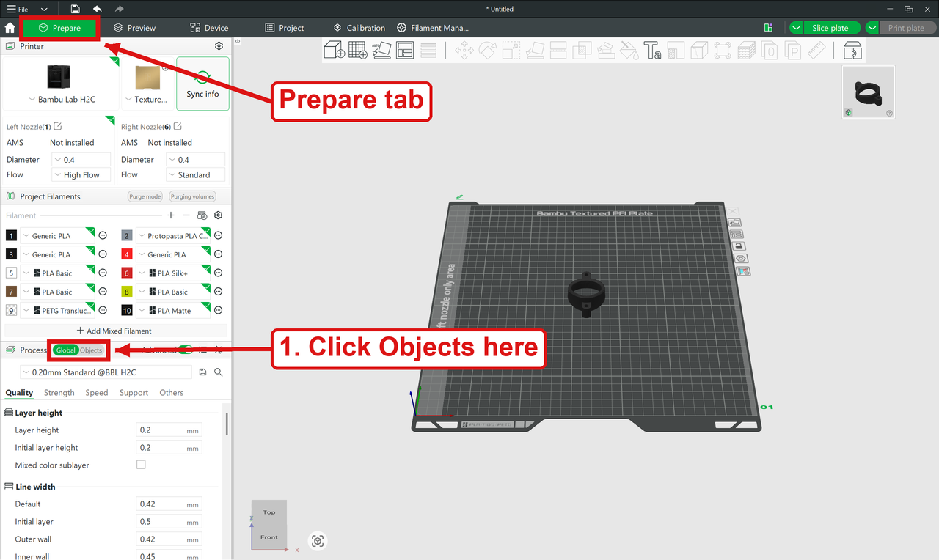Open Printer settings gear icon
This screenshot has height=560, width=939.
219,46
